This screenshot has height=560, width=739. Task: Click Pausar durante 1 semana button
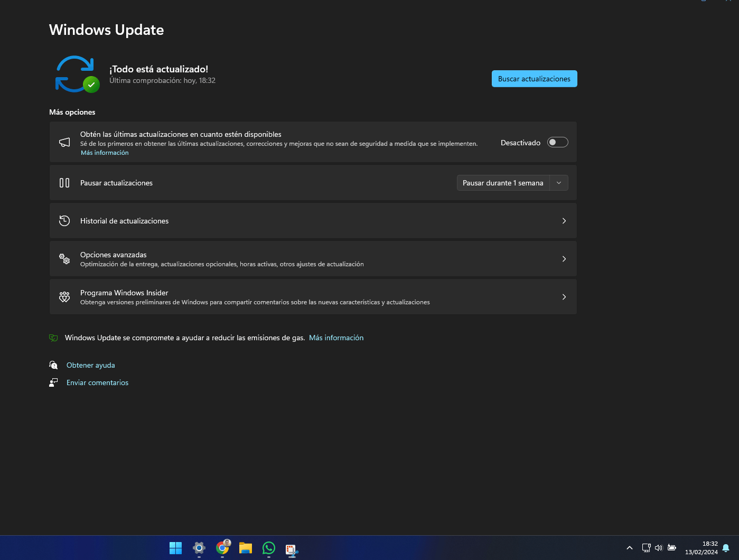[503, 183]
